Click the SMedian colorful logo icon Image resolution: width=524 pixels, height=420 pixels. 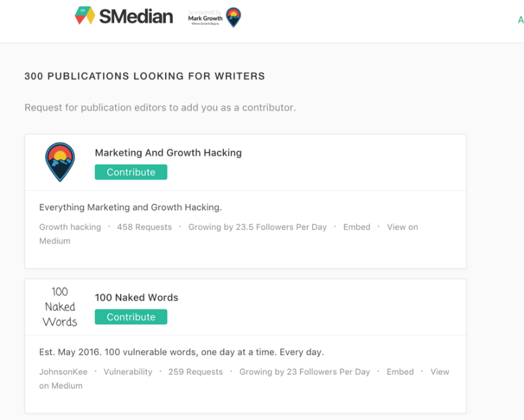click(84, 16)
